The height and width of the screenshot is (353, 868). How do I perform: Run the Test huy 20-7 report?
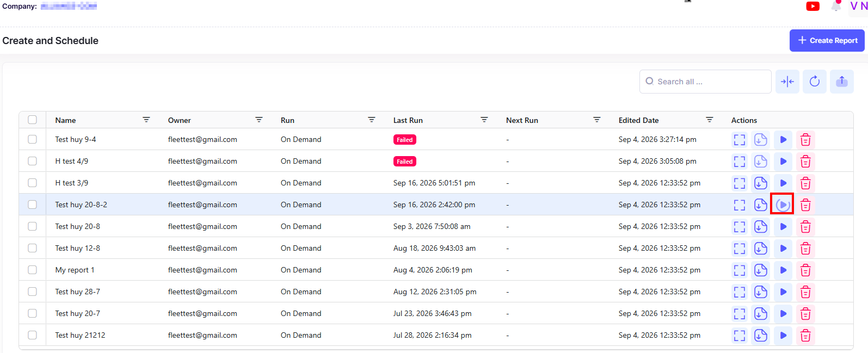pos(783,314)
